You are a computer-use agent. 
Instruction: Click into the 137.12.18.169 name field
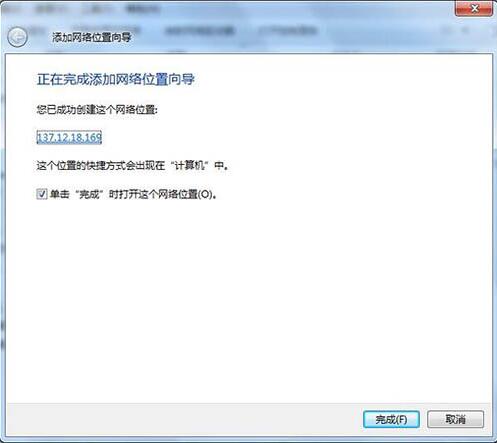point(69,137)
